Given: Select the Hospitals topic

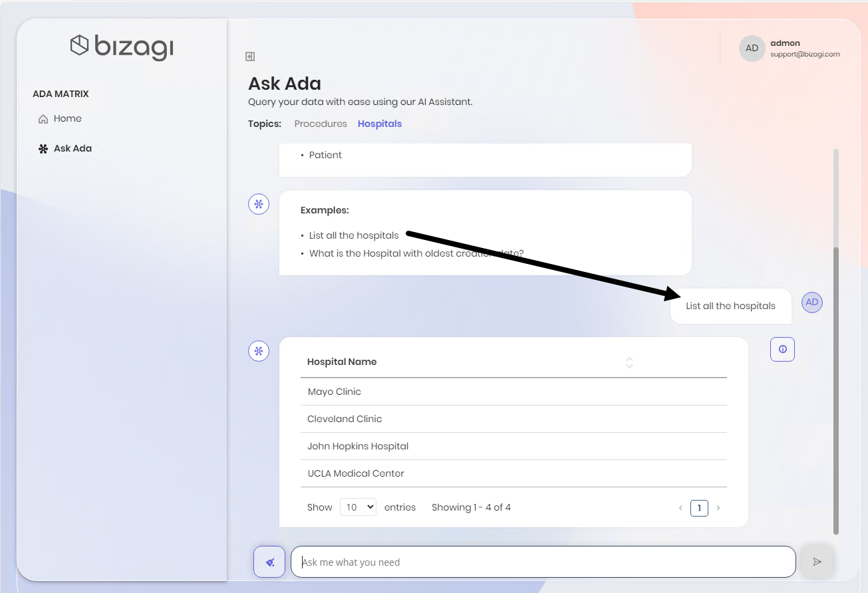Looking at the screenshot, I should point(380,124).
